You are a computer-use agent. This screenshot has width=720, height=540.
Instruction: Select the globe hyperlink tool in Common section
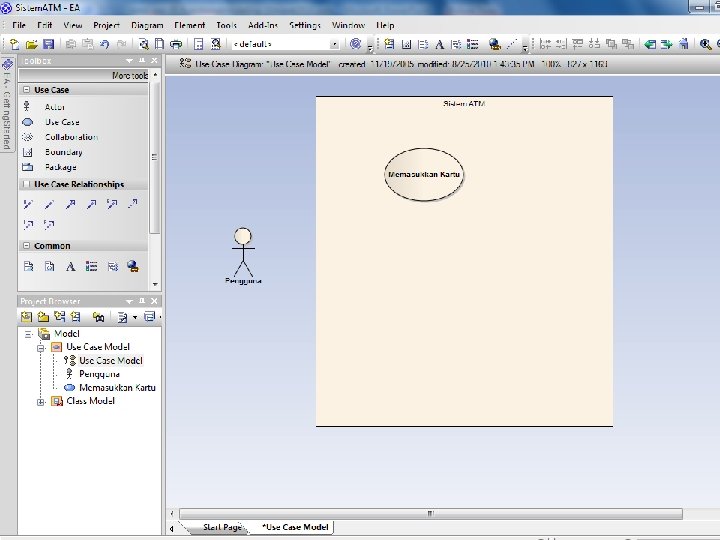point(133,266)
